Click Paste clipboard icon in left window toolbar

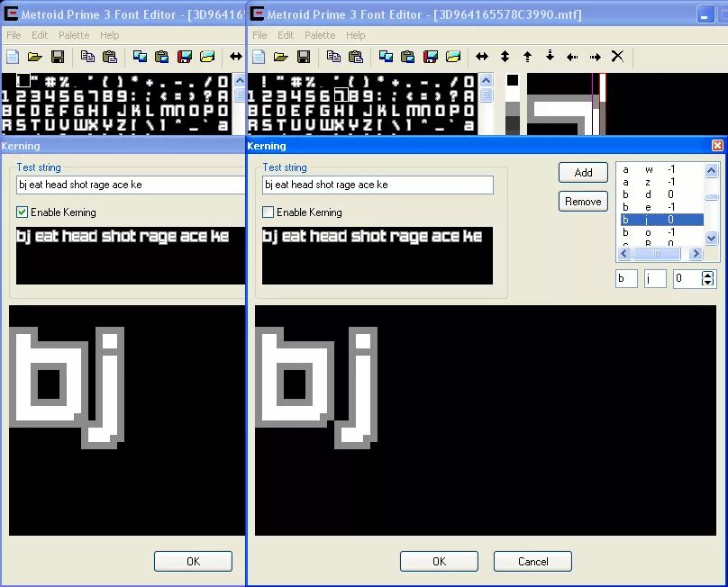pos(110,57)
